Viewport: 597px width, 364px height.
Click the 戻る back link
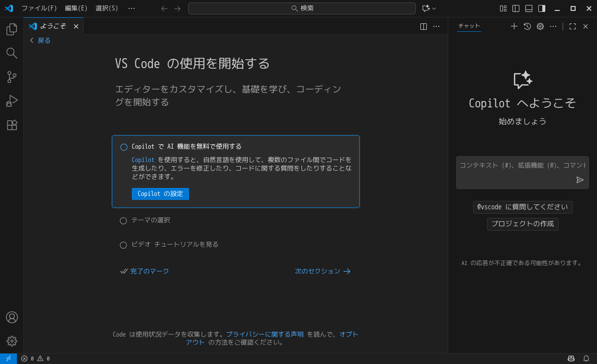click(x=40, y=40)
